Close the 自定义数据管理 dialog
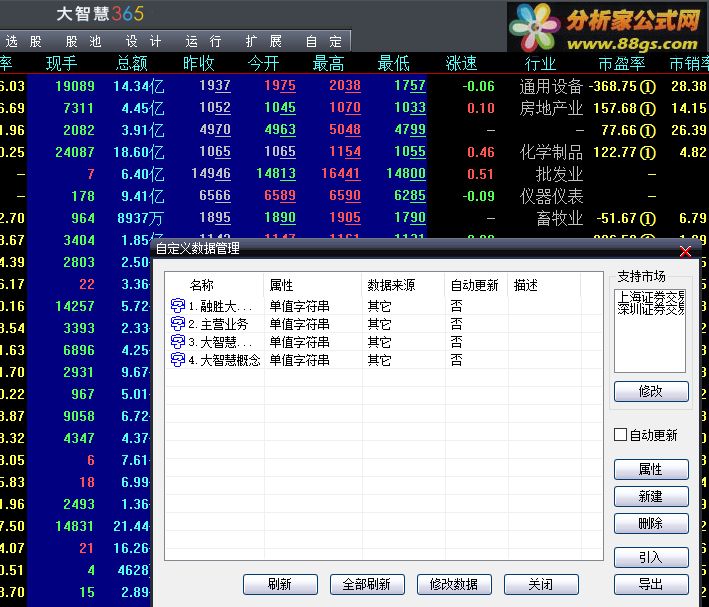 point(685,251)
